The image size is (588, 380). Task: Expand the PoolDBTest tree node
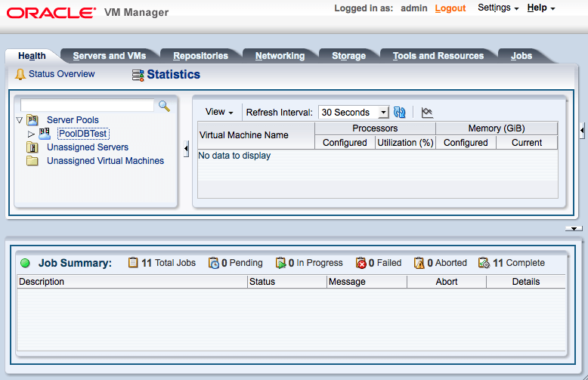31,134
